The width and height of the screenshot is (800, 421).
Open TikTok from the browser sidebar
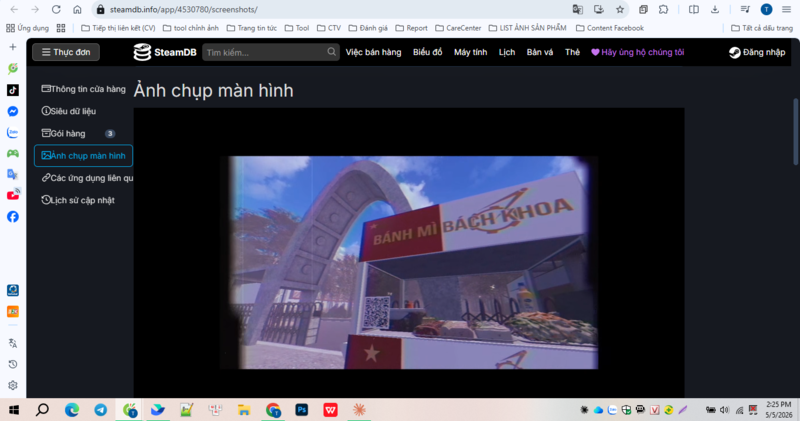pos(13,90)
